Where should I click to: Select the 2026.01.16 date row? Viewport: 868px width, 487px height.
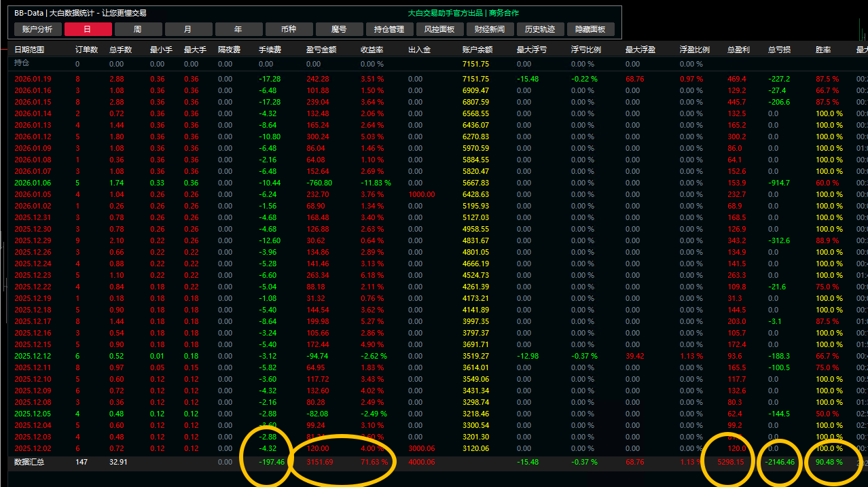[33, 90]
